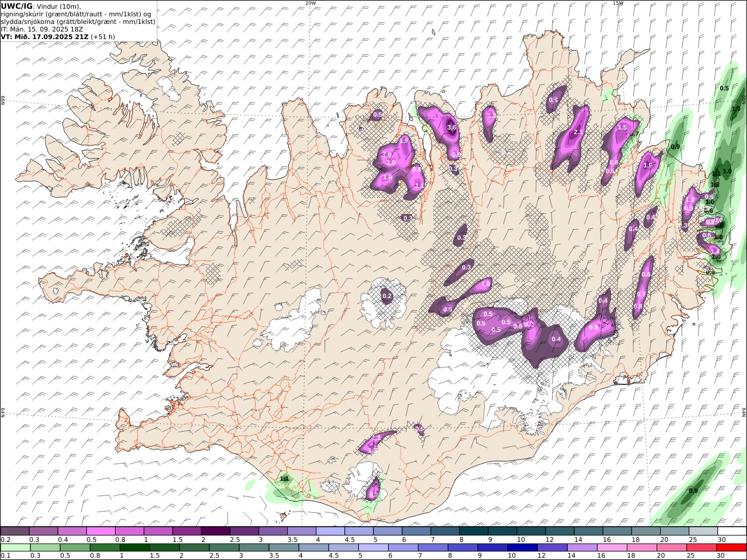Click the bottom-row legend swatch above 8
The height and width of the screenshot is (560, 747).
462,548
